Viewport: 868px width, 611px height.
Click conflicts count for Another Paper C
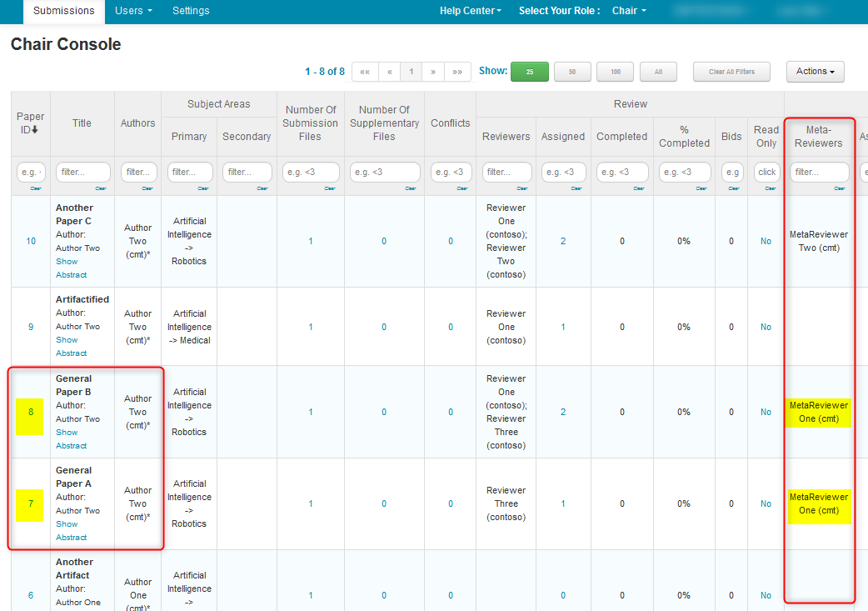[x=451, y=241]
